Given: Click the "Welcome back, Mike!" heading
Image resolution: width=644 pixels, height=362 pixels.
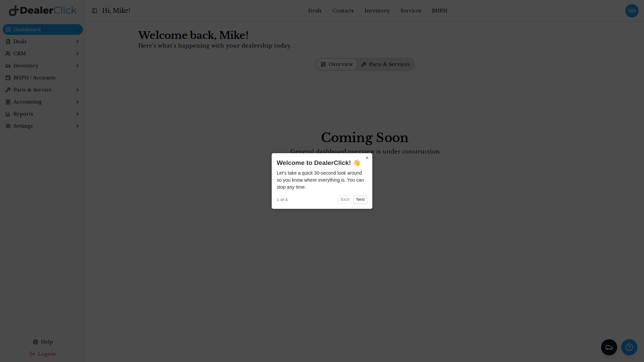Looking at the screenshot, I should pyautogui.click(x=193, y=35).
